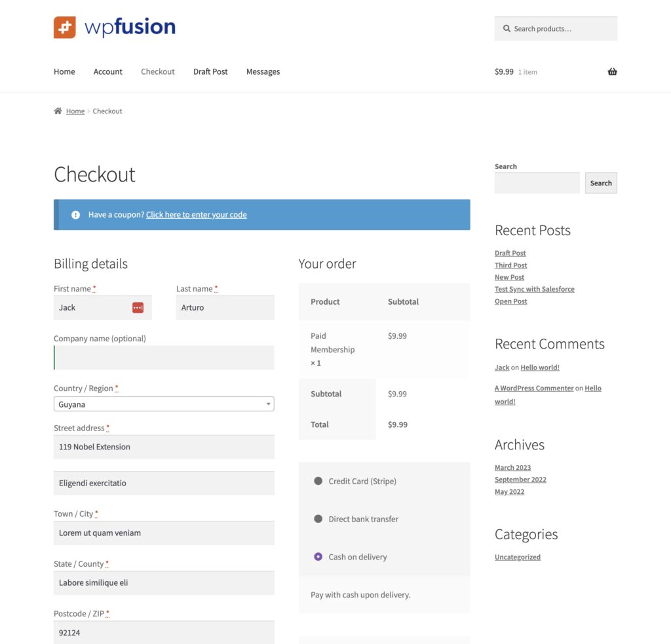Open A WordPress Commenter link
This screenshot has height=644, width=671.
tap(534, 388)
